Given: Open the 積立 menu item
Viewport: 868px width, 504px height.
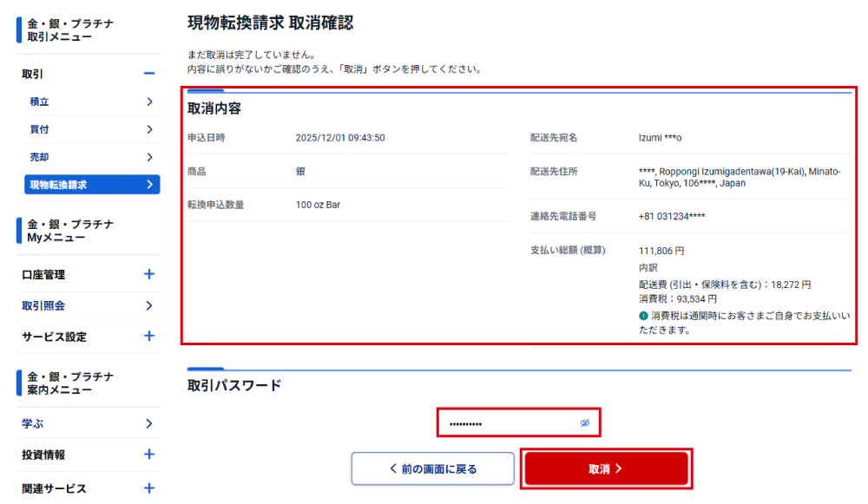Looking at the screenshot, I should [x=40, y=101].
